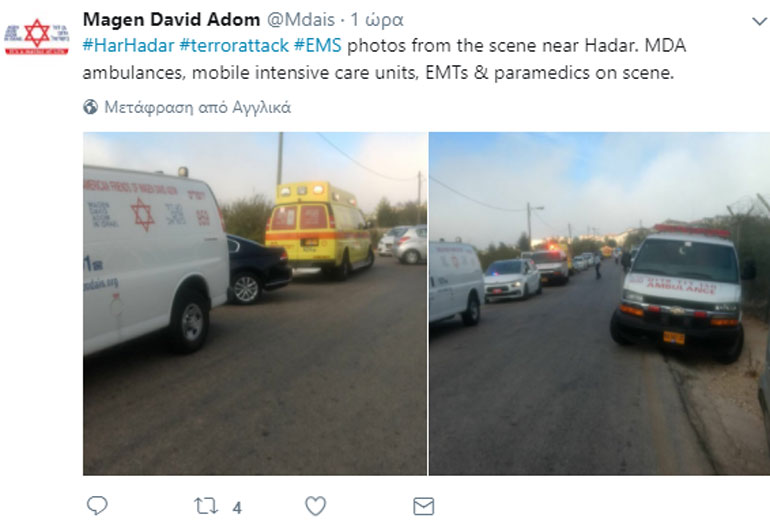Click the retweet count number 4
The image size is (770, 522).
click(x=237, y=507)
